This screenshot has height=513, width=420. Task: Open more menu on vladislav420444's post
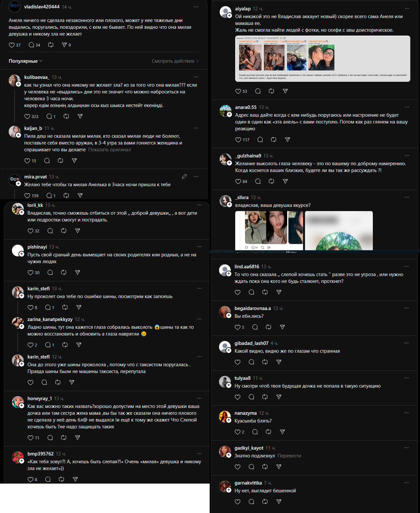[196, 7]
